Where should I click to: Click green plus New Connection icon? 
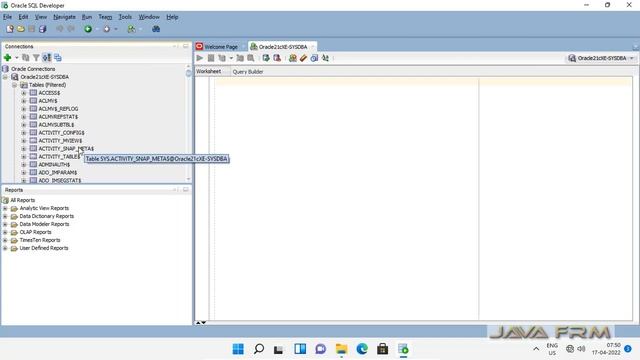(x=7, y=58)
